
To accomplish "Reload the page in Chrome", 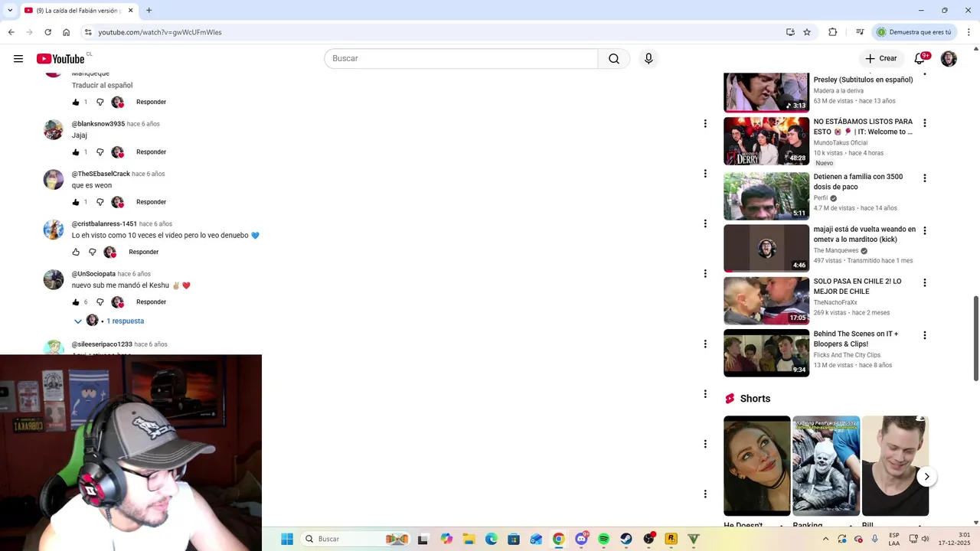I will pos(47,32).
